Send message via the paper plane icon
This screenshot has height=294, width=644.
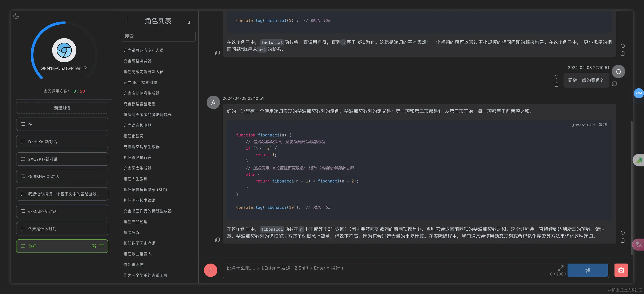click(588, 270)
